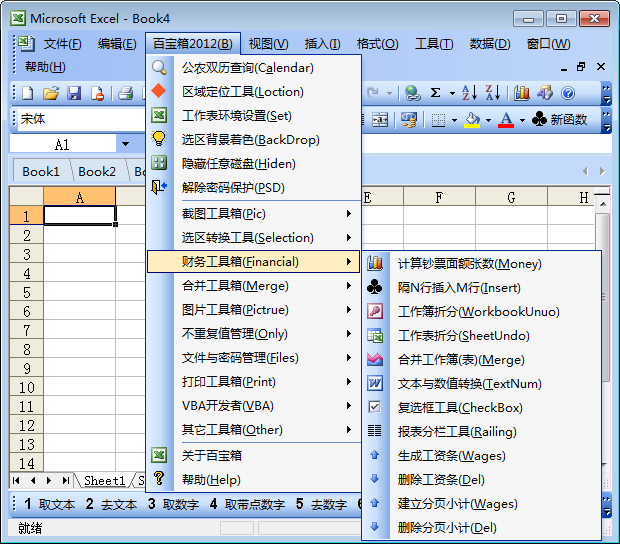The image size is (620, 544).
Task: Click the AutoSum sigma icon
Action: (435, 93)
